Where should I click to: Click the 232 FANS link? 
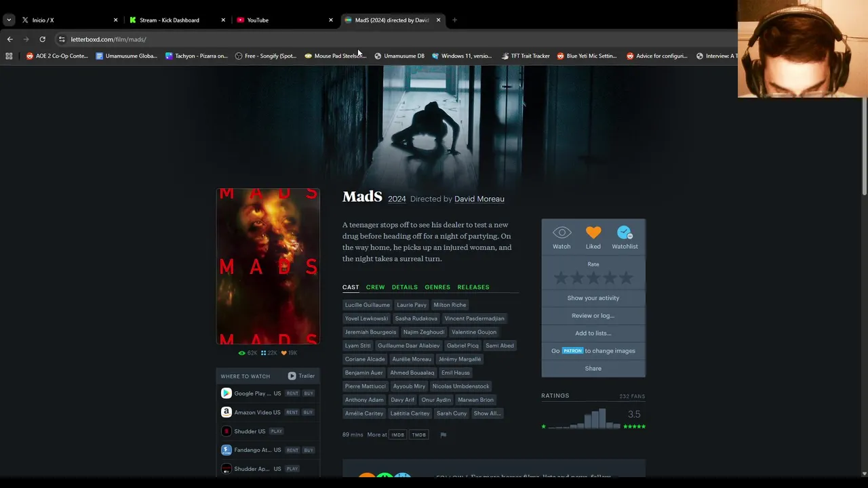click(632, 396)
